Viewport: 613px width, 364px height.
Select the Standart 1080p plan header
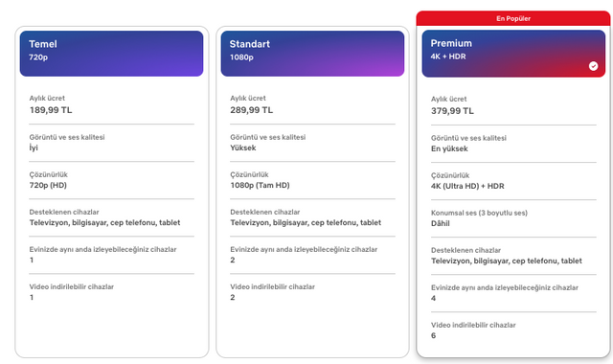(x=312, y=54)
